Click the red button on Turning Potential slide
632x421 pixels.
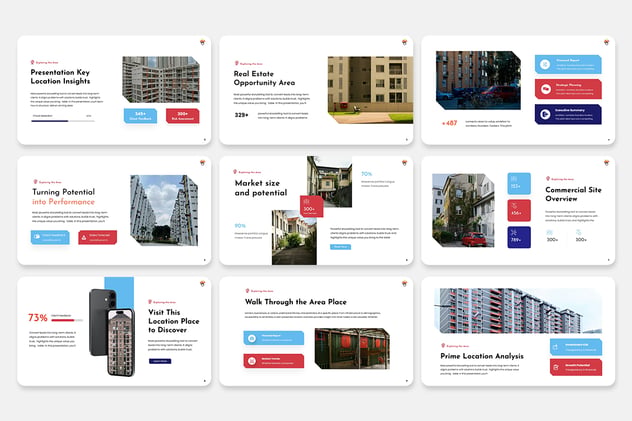click(x=98, y=237)
